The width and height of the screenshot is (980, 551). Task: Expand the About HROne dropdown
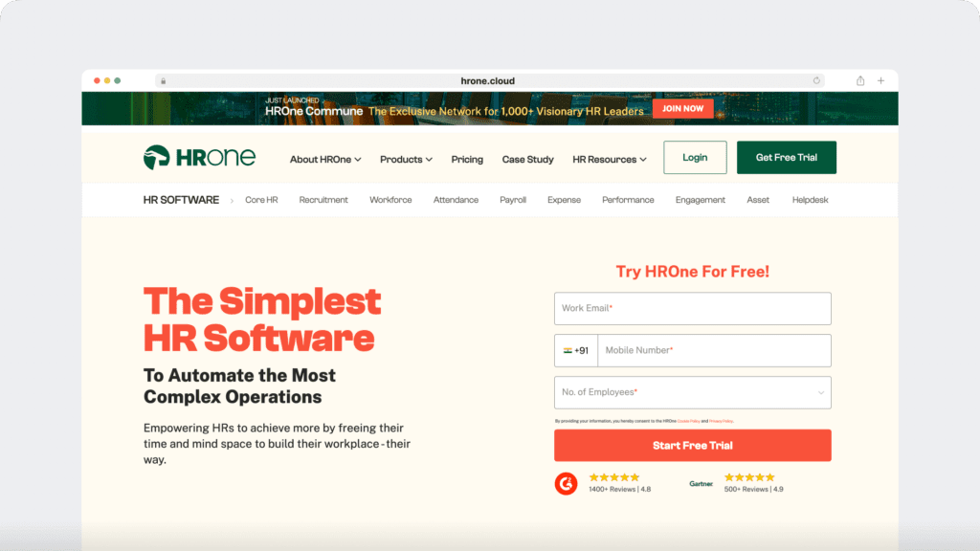coord(325,159)
